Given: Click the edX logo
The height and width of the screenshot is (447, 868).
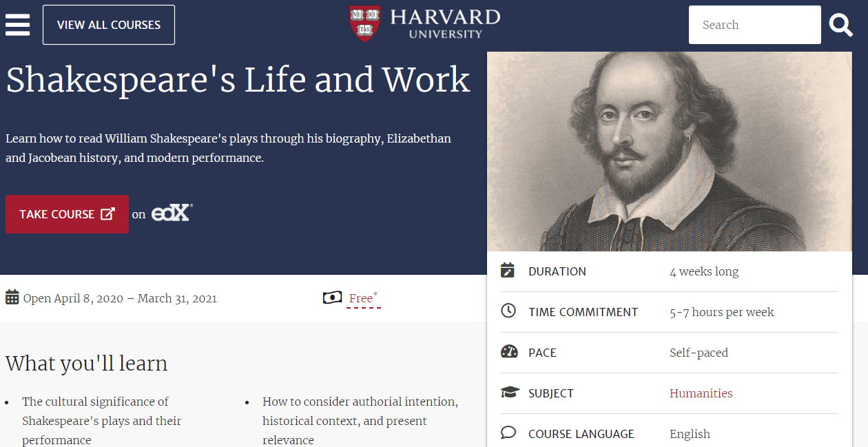Looking at the screenshot, I should click(x=172, y=213).
